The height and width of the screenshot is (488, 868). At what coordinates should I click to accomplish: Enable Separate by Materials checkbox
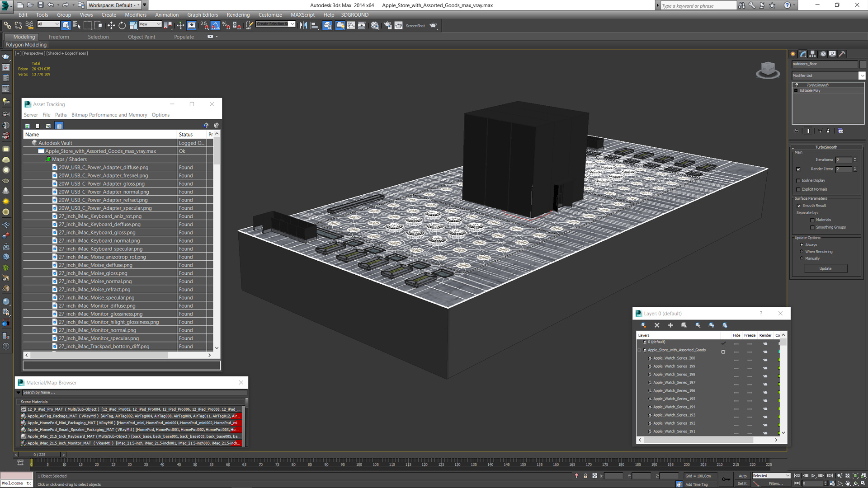point(812,220)
